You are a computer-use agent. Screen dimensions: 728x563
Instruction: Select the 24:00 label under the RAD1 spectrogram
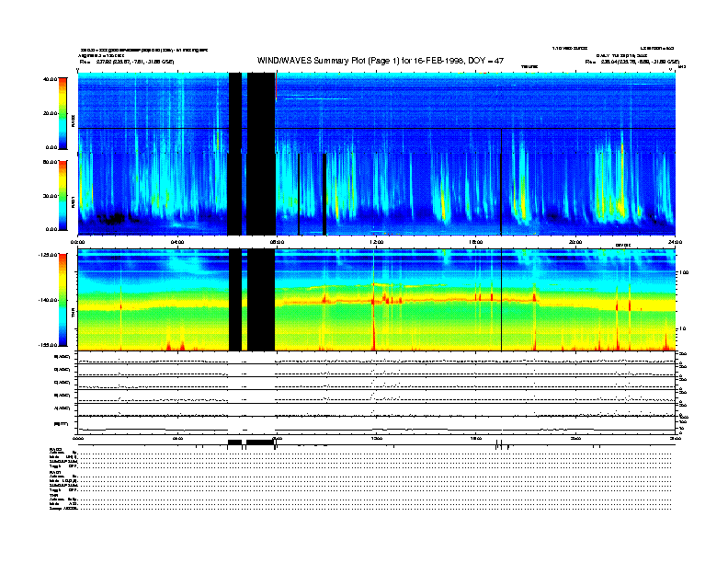pyautogui.click(x=675, y=241)
